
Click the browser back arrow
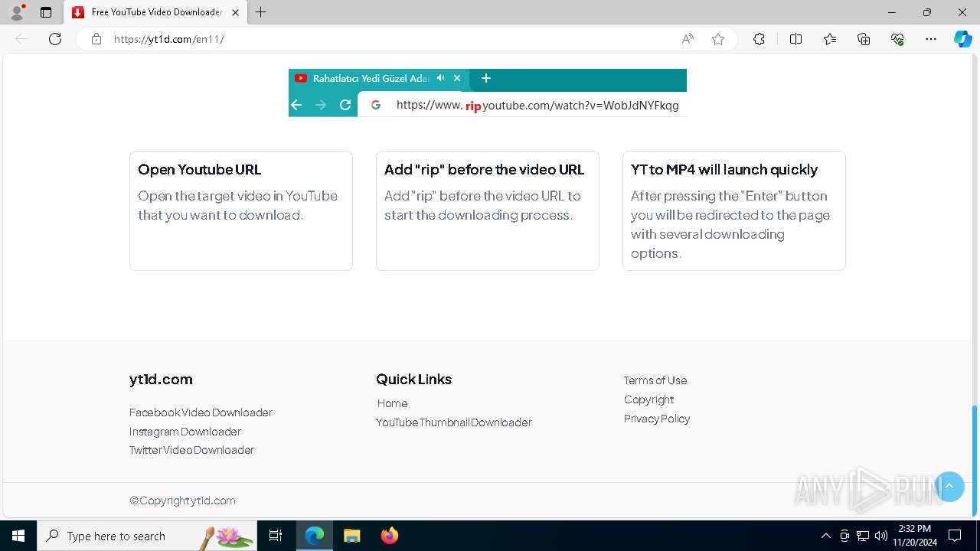[21, 39]
